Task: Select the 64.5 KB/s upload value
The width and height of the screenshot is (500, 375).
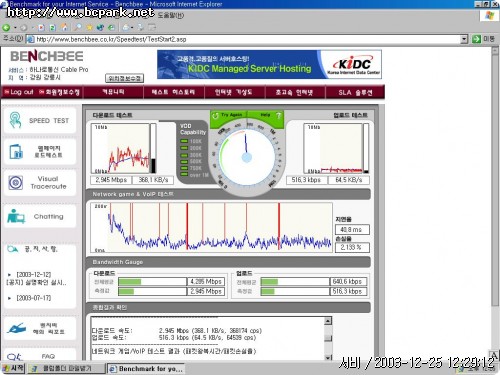Action: coord(349,180)
